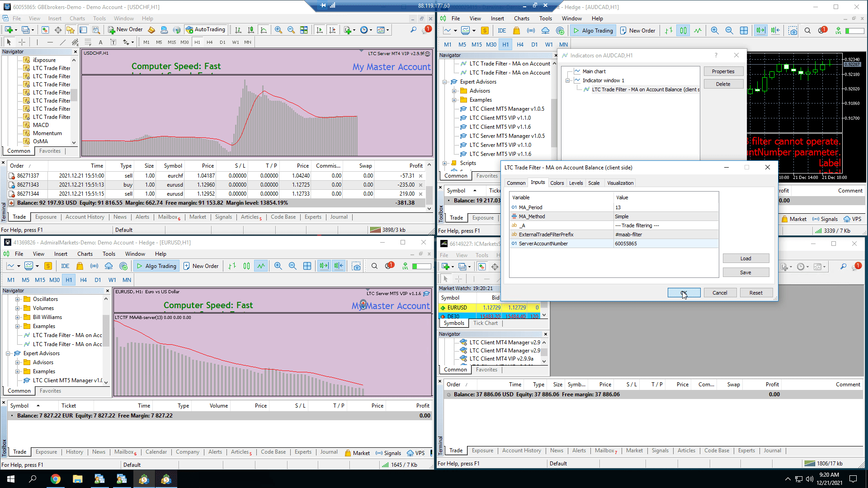
Task: Click zoom in icon in USDCHF MT4 toolbar
Action: click(278, 30)
